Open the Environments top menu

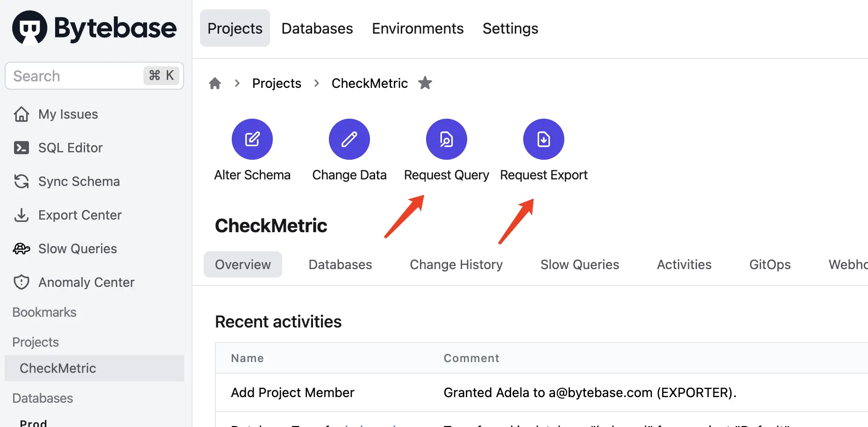[x=418, y=28]
